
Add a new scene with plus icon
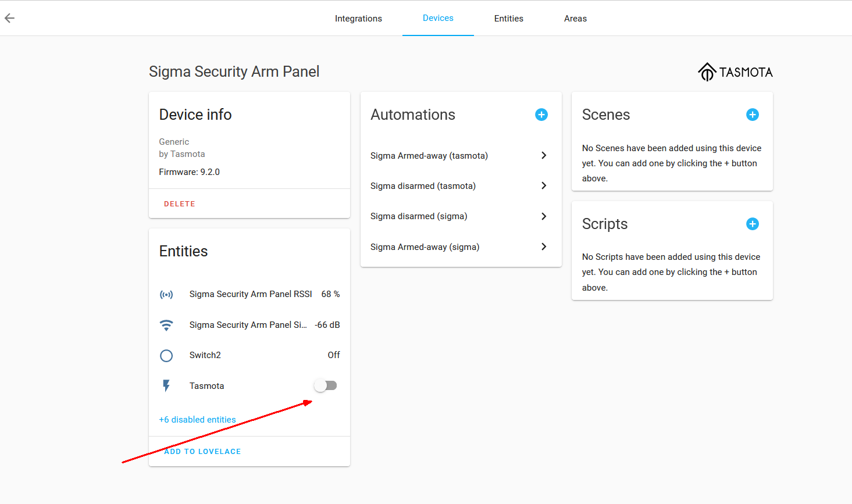pyautogui.click(x=753, y=115)
